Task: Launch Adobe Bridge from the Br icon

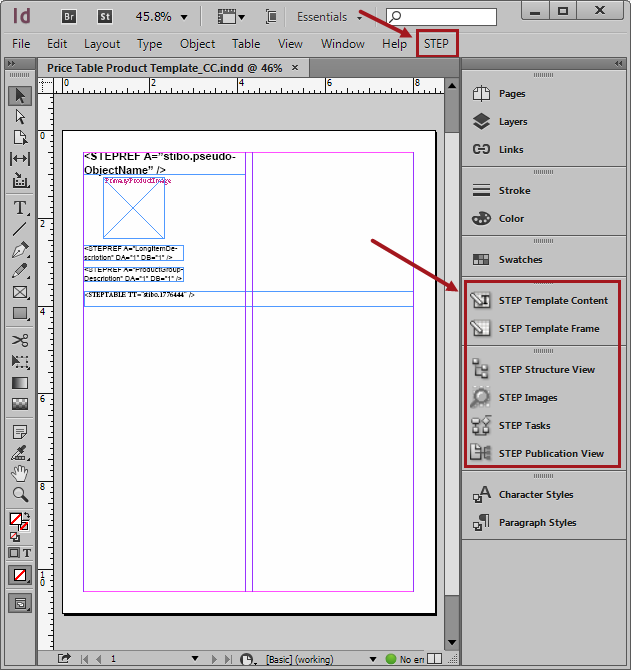Action: pyautogui.click(x=68, y=17)
